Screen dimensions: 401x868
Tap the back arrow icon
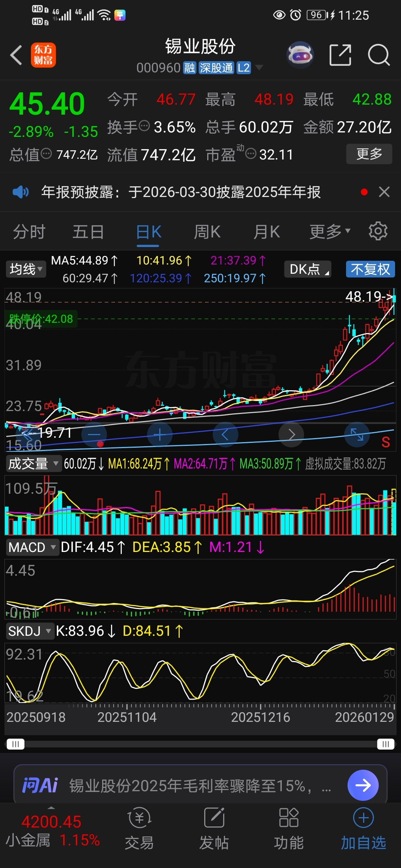click(x=16, y=55)
